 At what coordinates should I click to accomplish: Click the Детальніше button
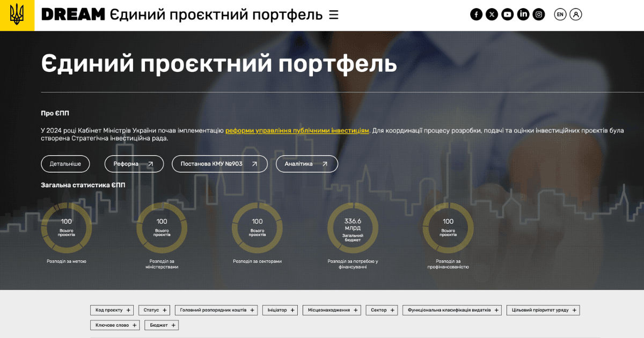click(x=65, y=164)
